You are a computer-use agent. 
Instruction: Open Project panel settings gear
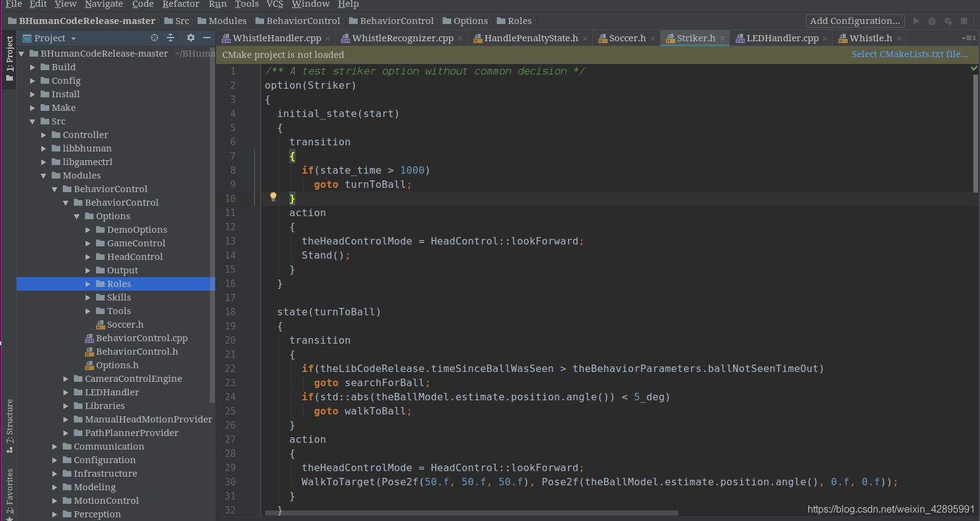click(191, 38)
